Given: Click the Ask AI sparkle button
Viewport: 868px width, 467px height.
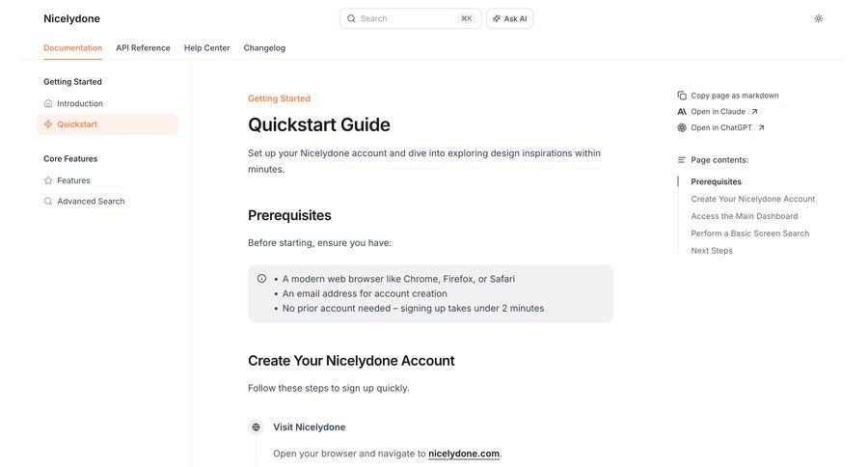Looking at the screenshot, I should pyautogui.click(x=509, y=18).
